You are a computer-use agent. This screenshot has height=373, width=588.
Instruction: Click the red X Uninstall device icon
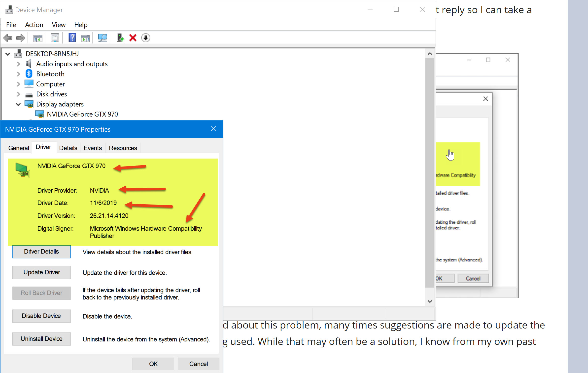pos(133,38)
